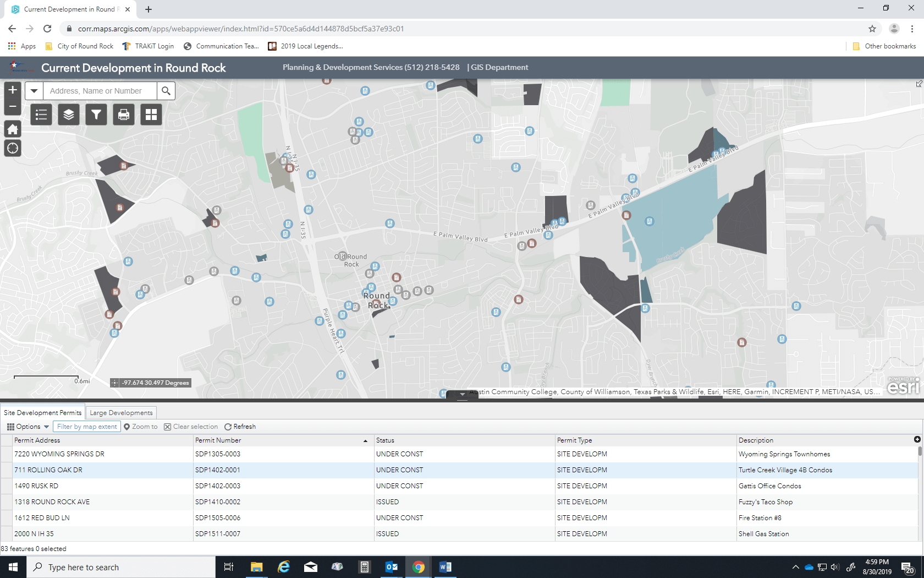Open 2019 Local Legends bookmark
The width and height of the screenshot is (924, 578).
tap(305, 46)
